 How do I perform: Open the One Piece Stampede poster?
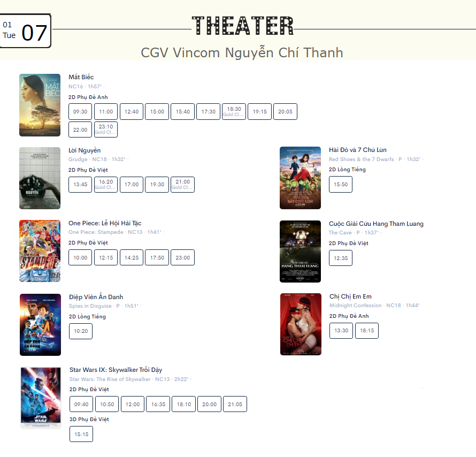tap(40, 251)
